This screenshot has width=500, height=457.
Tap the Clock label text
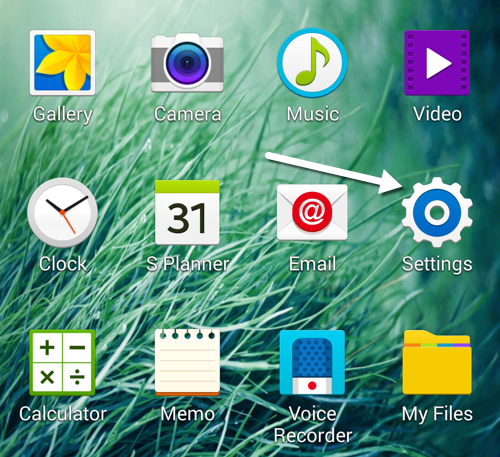click(x=63, y=264)
